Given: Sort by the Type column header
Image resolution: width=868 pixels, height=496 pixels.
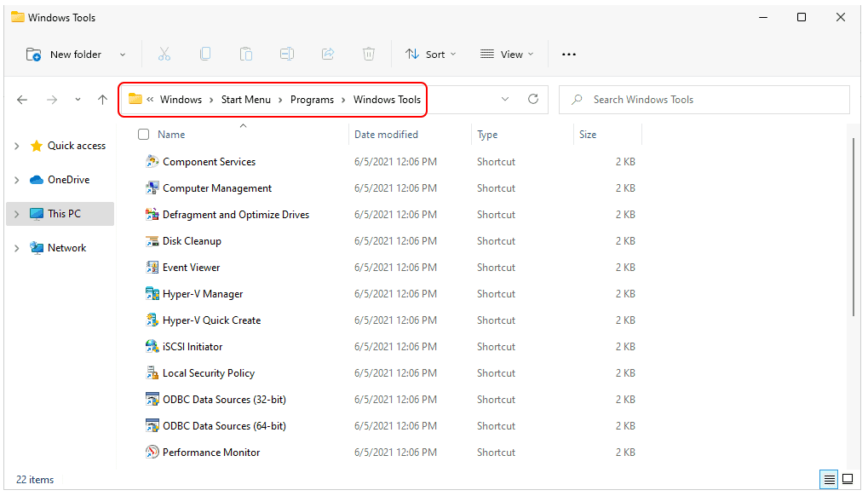Looking at the screenshot, I should click(x=487, y=135).
